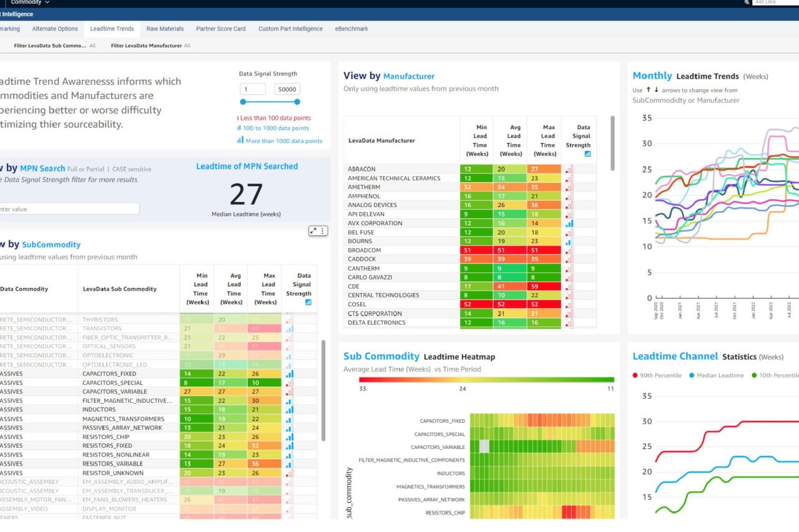
Task: Click the expand-to-fullscreen arrows icon on SubCommodity panel
Action: pyautogui.click(x=314, y=231)
